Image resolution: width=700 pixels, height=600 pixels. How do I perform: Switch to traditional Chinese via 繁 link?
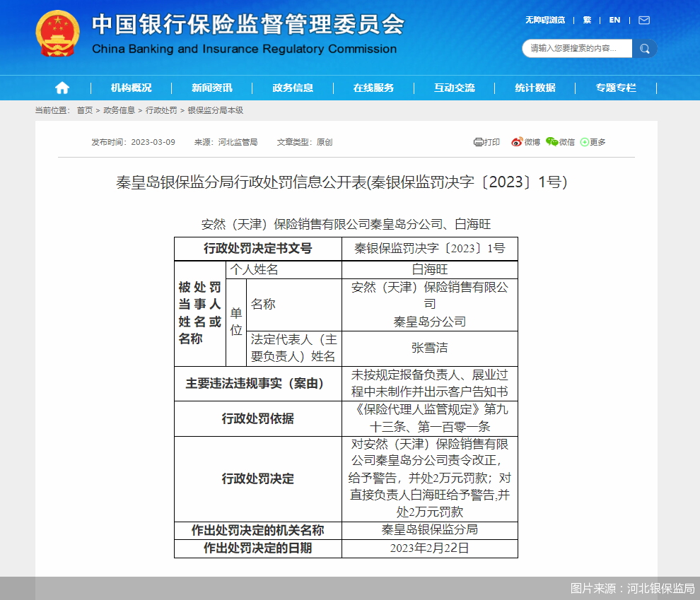pos(587,20)
